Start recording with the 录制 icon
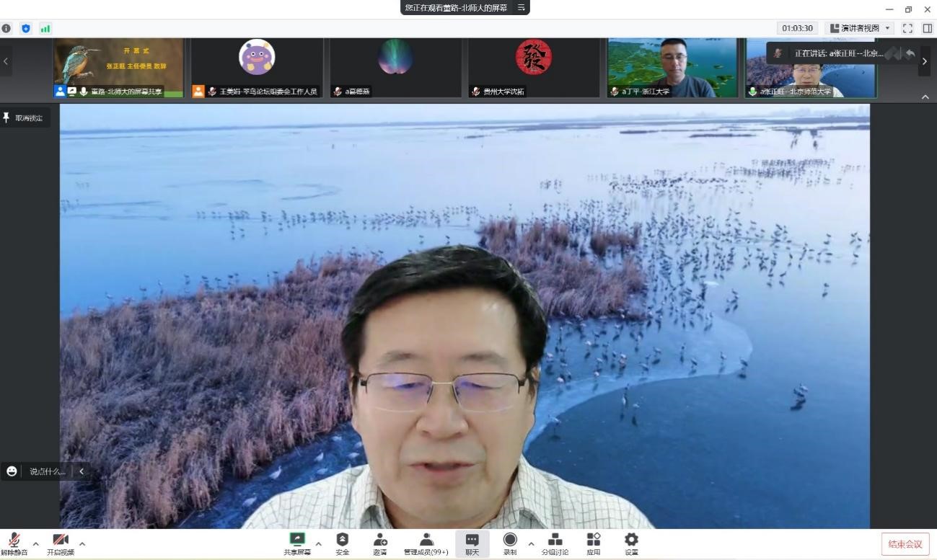937x560 pixels. (510, 541)
